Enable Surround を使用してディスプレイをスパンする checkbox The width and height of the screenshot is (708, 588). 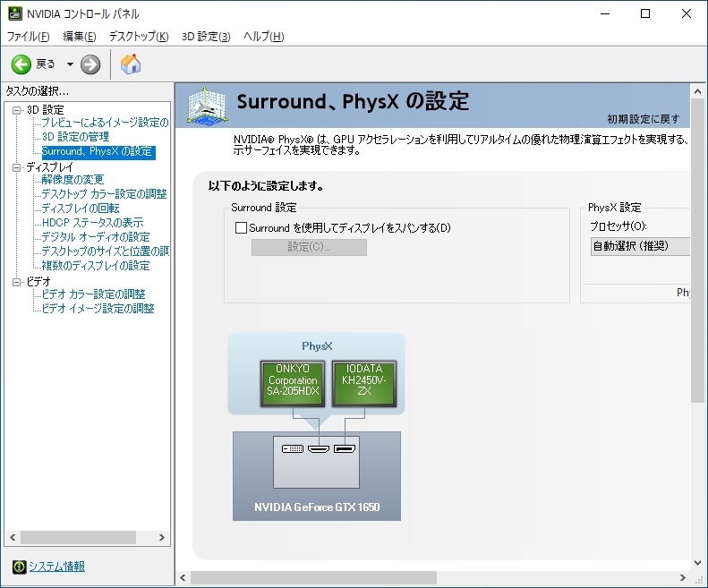tap(241, 227)
